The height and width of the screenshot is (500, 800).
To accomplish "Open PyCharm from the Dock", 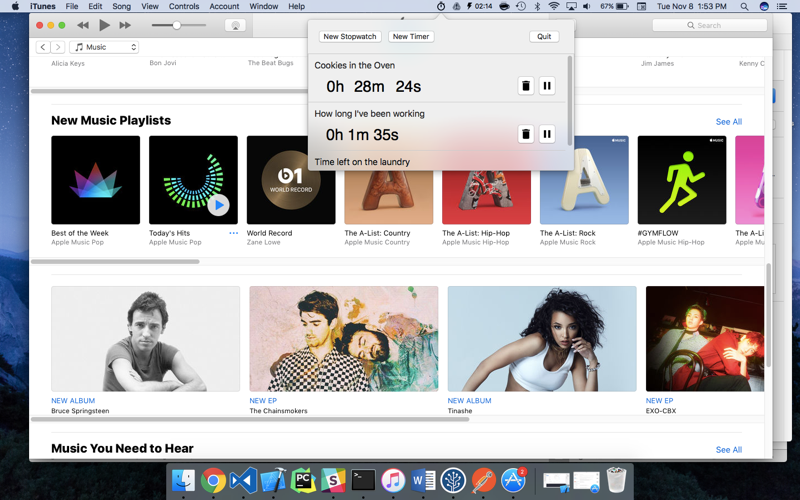I will tap(303, 480).
